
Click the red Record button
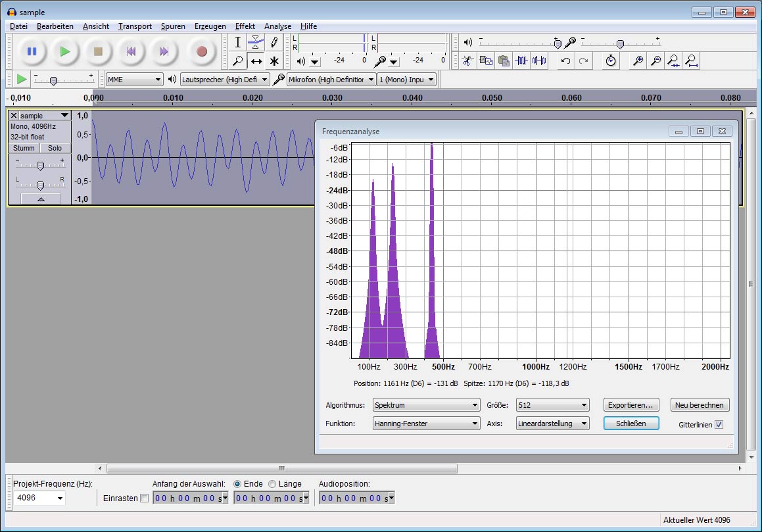click(201, 51)
